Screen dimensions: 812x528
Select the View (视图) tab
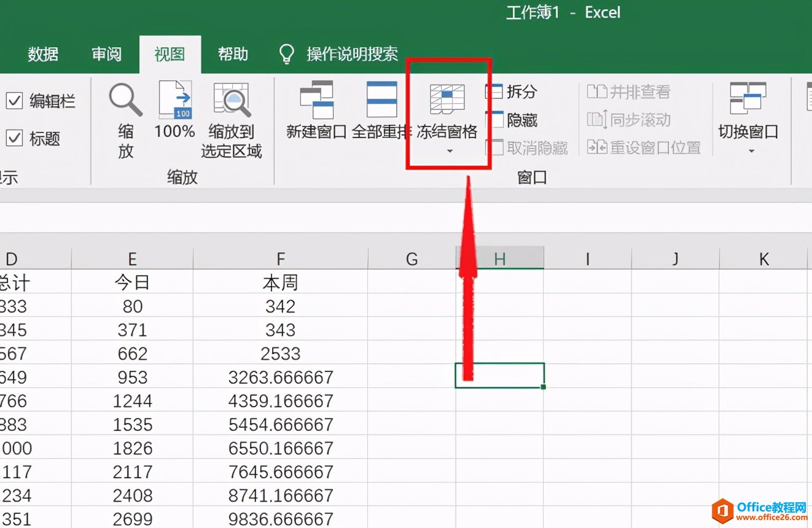pyautogui.click(x=170, y=54)
